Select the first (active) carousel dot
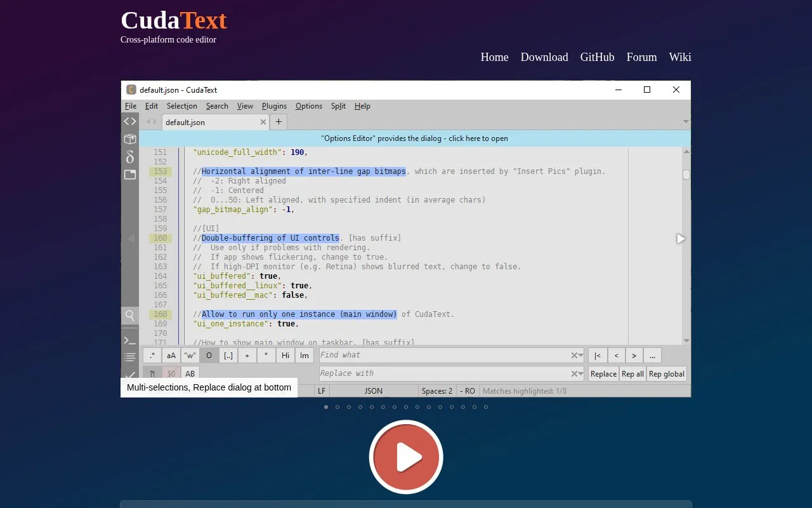This screenshot has width=812, height=508. coord(326,407)
